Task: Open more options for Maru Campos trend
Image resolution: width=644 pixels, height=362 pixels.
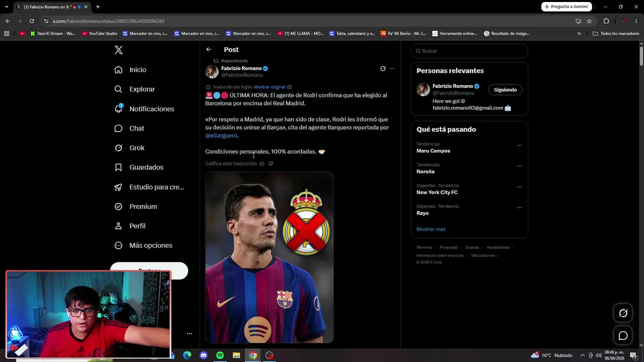Action: point(519,145)
